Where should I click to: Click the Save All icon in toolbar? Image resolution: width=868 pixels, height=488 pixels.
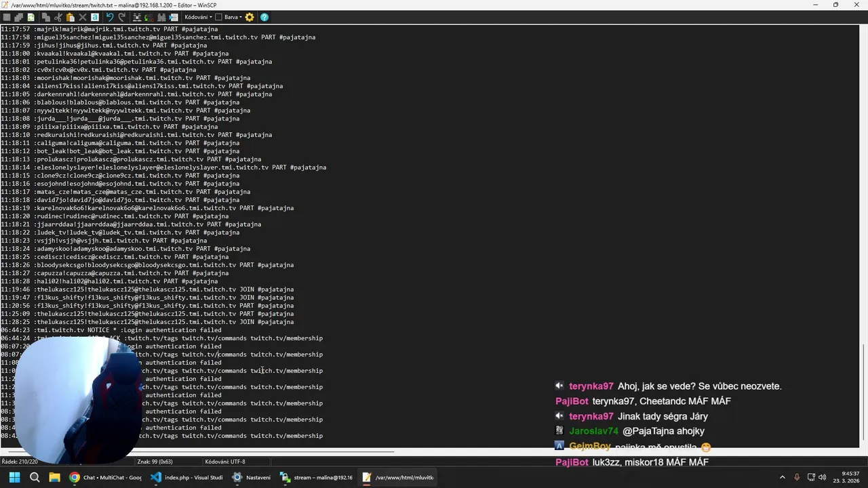19,17
